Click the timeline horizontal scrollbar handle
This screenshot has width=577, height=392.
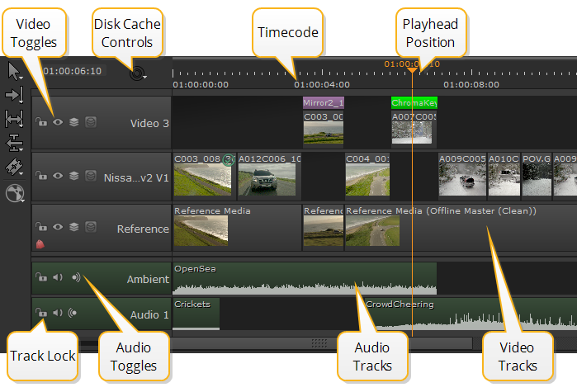point(319,342)
